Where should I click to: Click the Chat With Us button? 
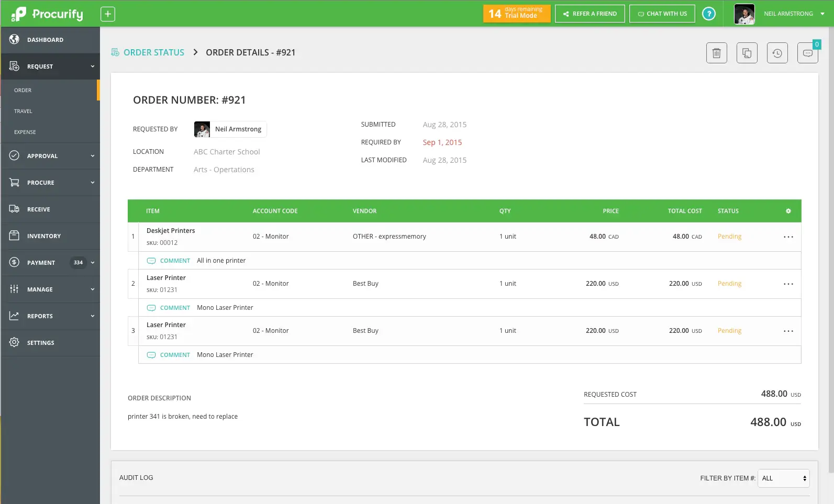tap(662, 14)
